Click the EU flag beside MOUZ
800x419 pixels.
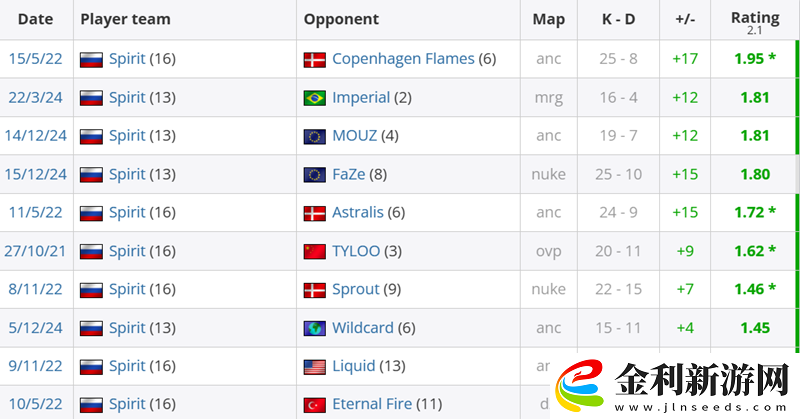(x=315, y=136)
